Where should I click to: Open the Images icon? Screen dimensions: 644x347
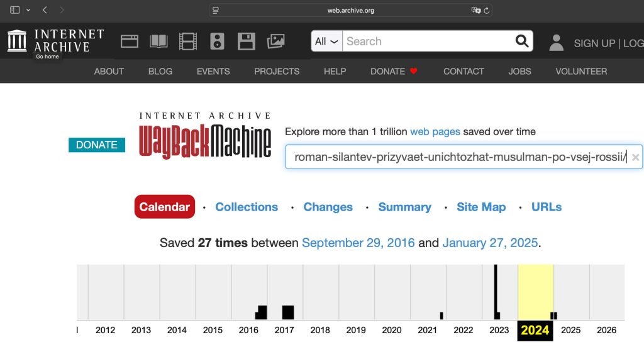275,41
